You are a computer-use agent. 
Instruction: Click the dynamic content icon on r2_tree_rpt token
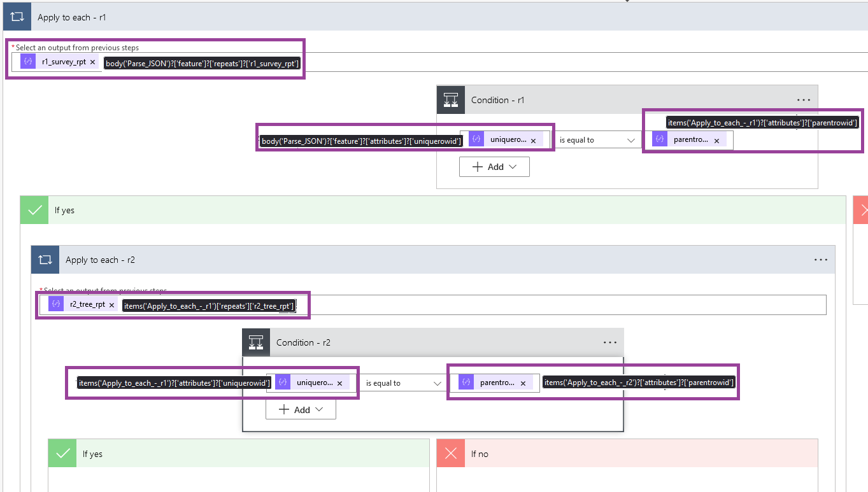click(55, 304)
